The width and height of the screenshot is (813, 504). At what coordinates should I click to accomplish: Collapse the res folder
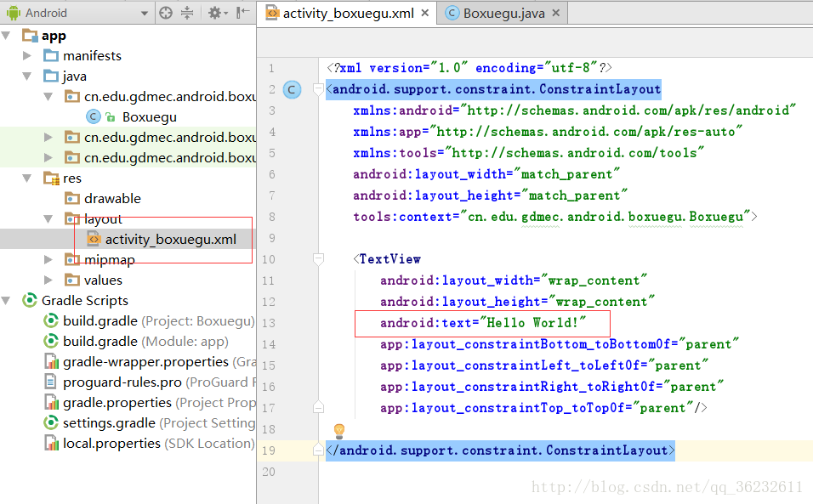click(27, 178)
